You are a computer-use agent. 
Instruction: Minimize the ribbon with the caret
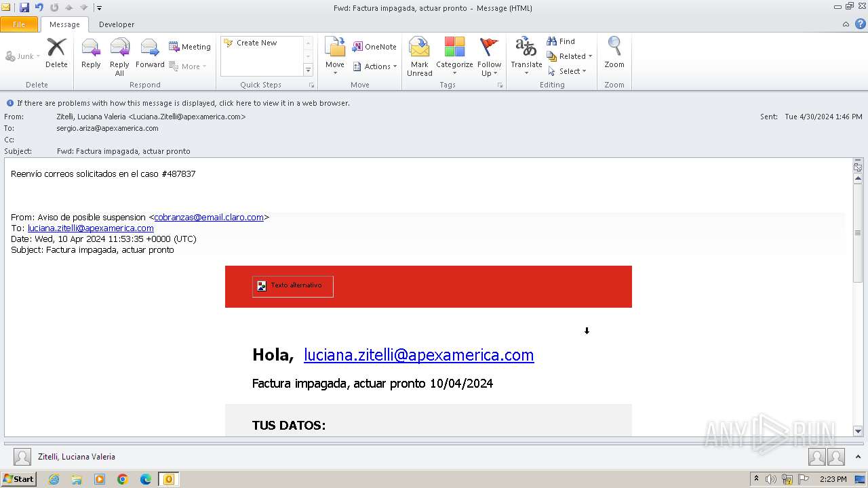846,24
